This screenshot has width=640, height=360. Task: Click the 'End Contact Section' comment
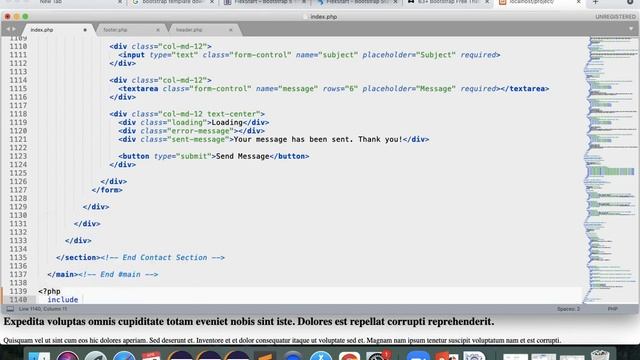[x=162, y=258]
